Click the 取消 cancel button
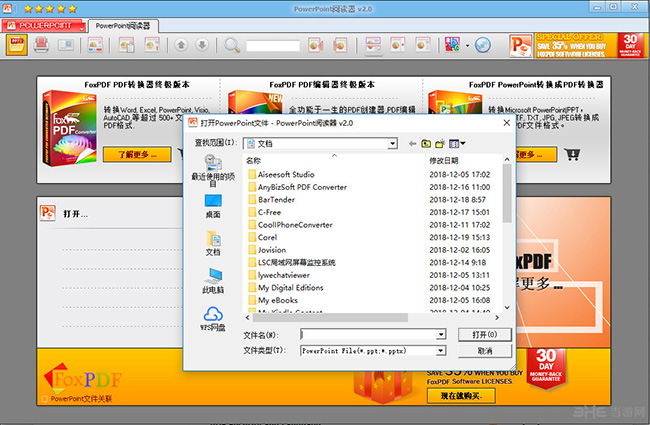 pyautogui.click(x=485, y=351)
